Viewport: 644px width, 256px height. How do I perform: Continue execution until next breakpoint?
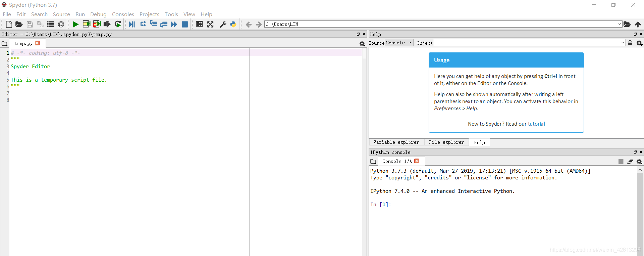click(x=174, y=24)
